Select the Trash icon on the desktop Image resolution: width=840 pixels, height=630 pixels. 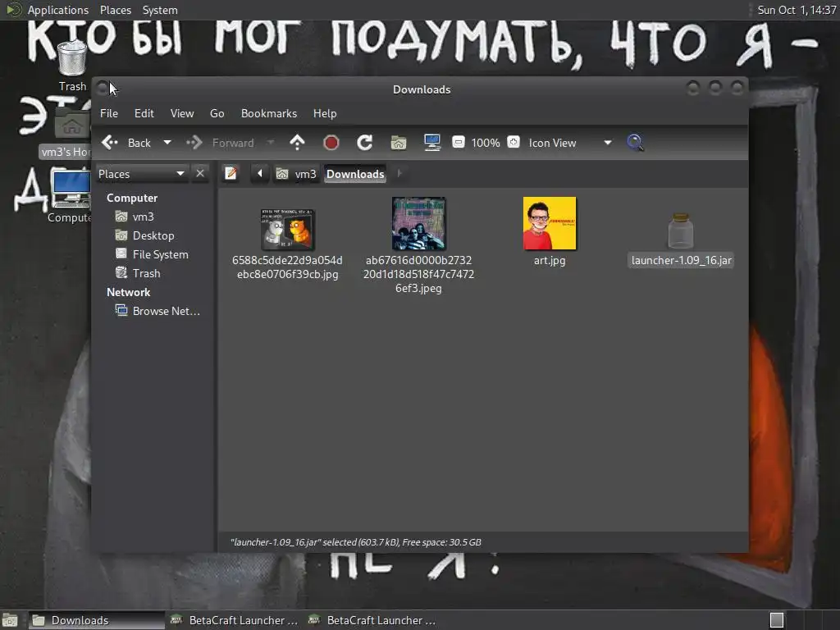pyautogui.click(x=72, y=59)
